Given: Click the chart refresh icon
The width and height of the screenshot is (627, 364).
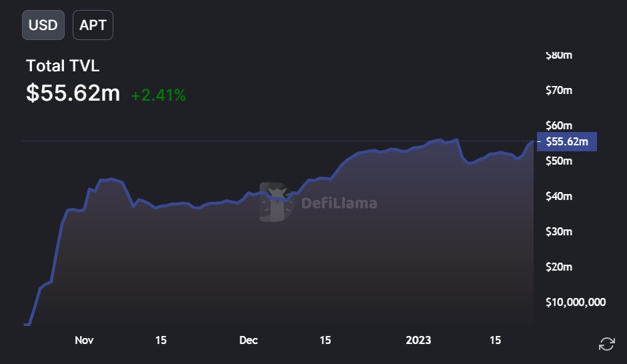Looking at the screenshot, I should click(x=606, y=343).
